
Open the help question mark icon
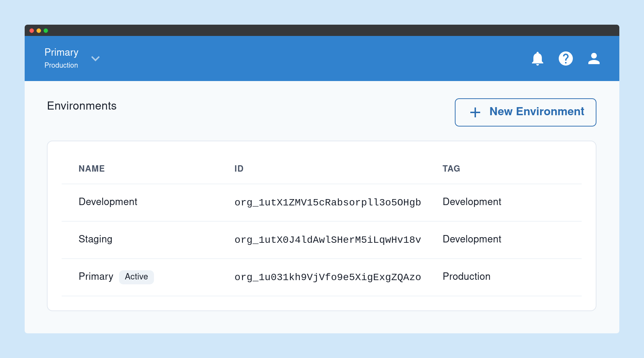565,58
